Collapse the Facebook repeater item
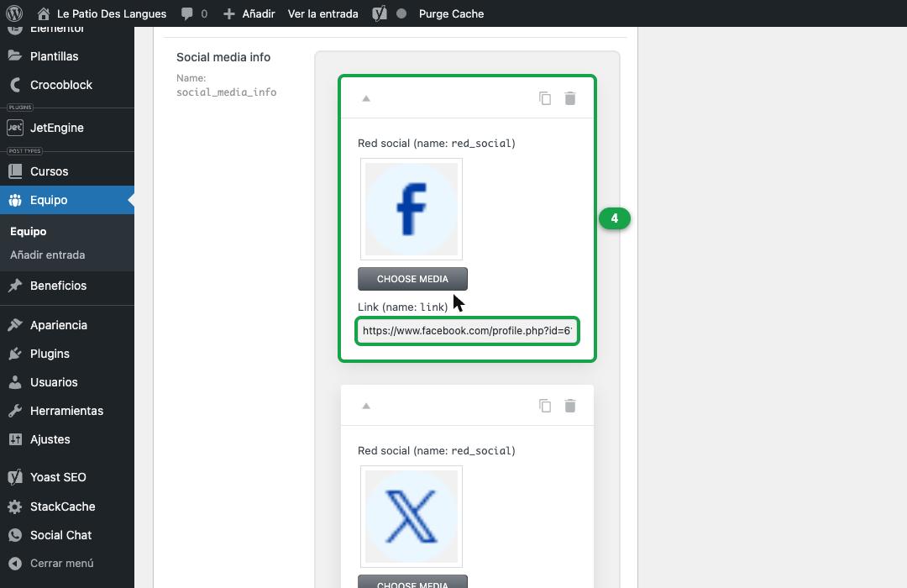The width and height of the screenshot is (907, 588). pyautogui.click(x=366, y=98)
